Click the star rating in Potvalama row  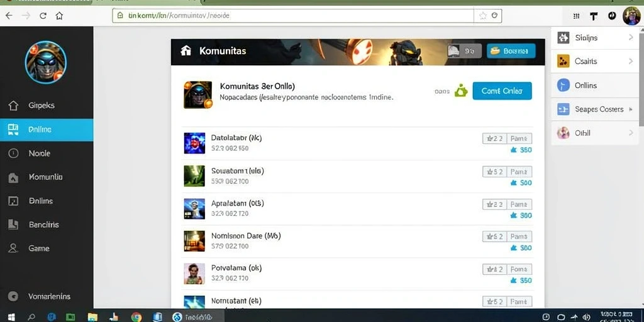(494, 269)
